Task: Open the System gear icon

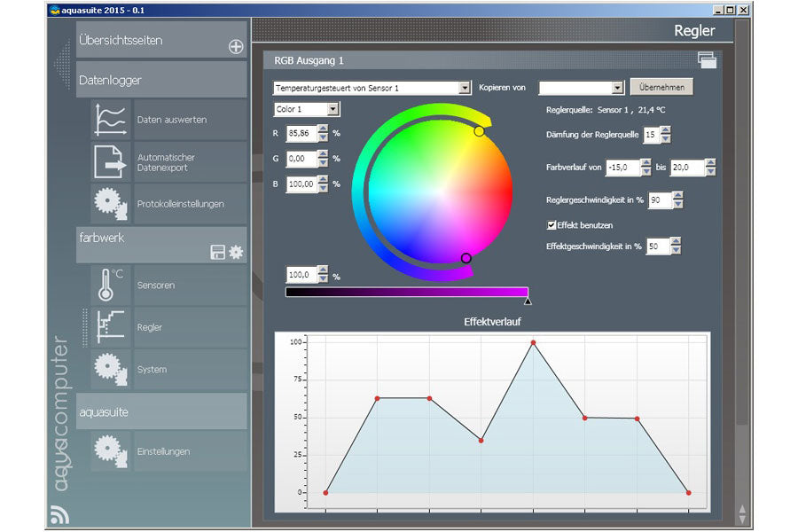Action: 112,369
